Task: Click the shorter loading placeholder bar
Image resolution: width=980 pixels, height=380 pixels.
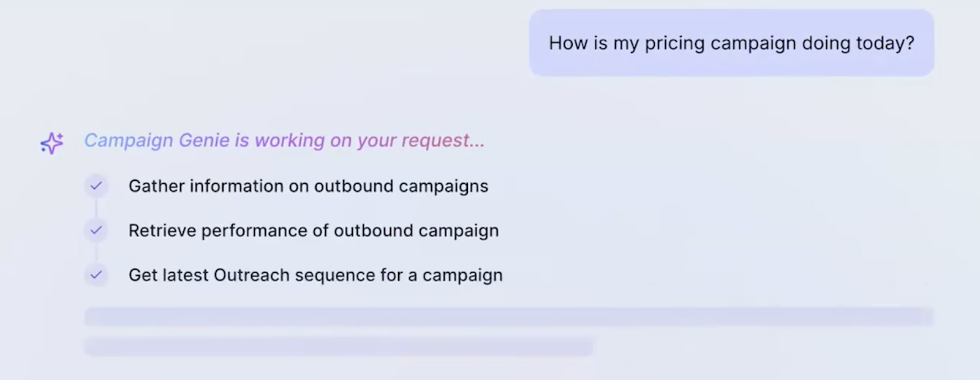Action: (339, 347)
